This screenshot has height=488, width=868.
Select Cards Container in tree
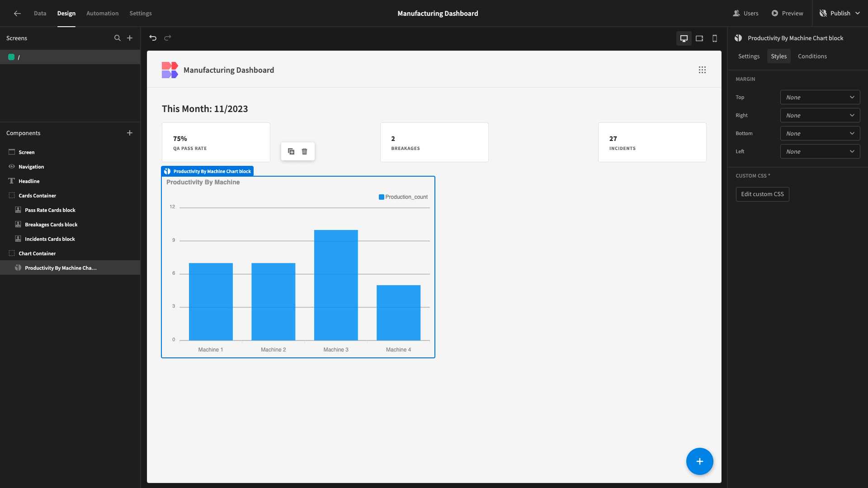70,196
